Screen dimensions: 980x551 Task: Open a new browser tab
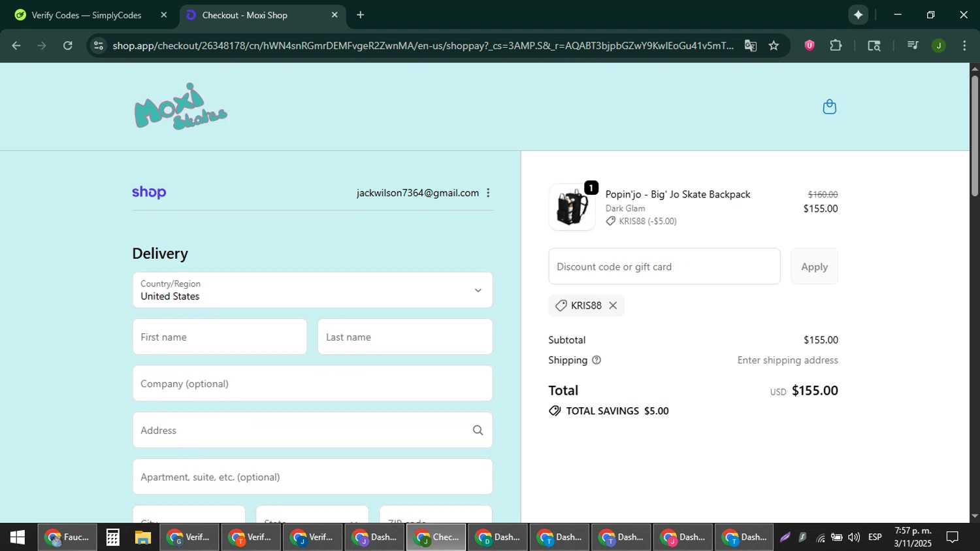361,14
